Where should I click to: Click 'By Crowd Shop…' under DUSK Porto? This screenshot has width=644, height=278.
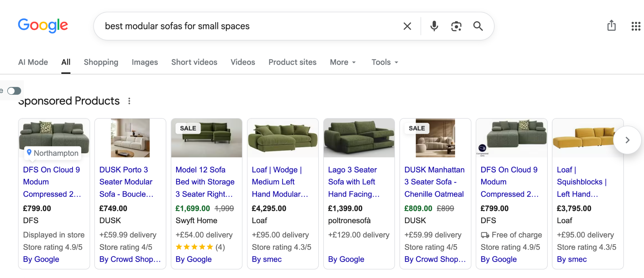coord(130,259)
